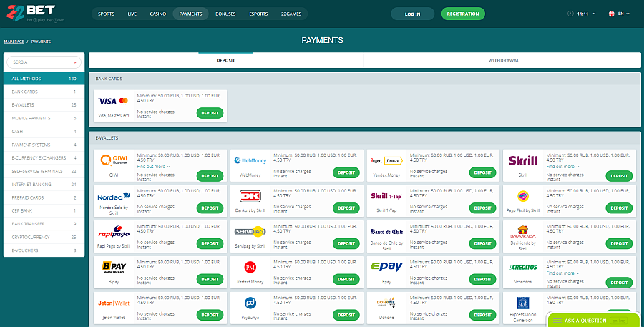Filter by Bank Cards
Screen dimensions: 644x327
coord(44,92)
